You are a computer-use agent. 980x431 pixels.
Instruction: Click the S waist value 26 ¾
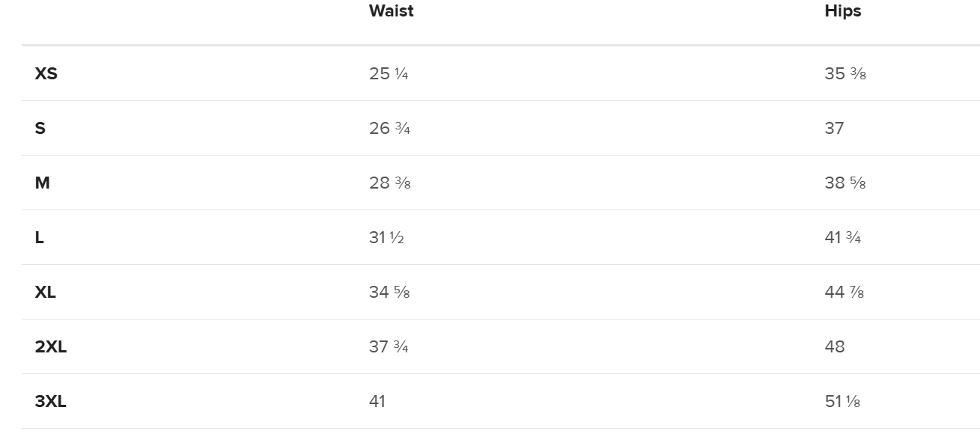[389, 128]
